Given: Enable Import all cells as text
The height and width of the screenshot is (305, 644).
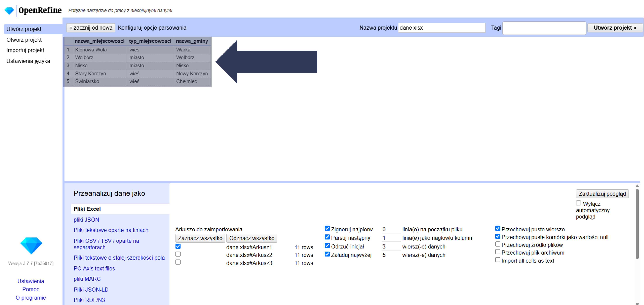Looking at the screenshot, I should pyautogui.click(x=498, y=260).
